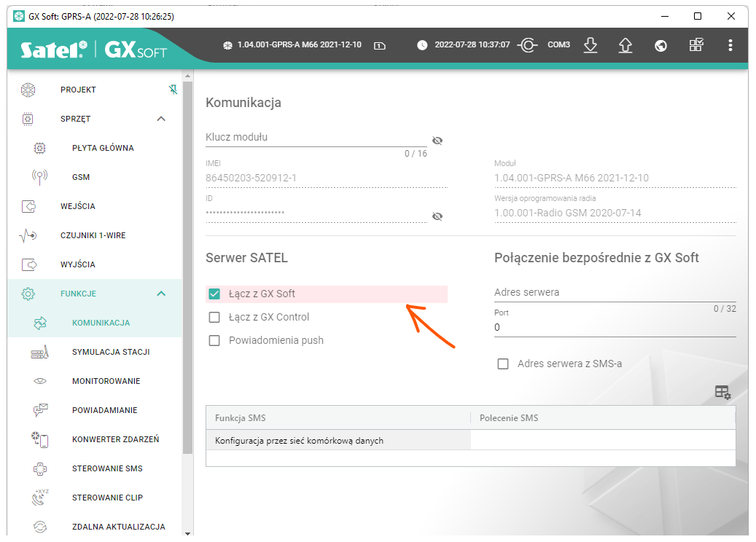Open SMS table settings icon
Viewport: 756px width, 542px height.
pos(722,393)
